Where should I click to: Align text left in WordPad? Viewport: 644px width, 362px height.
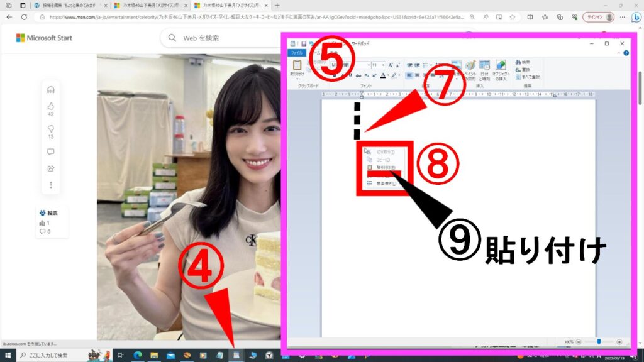click(x=409, y=75)
